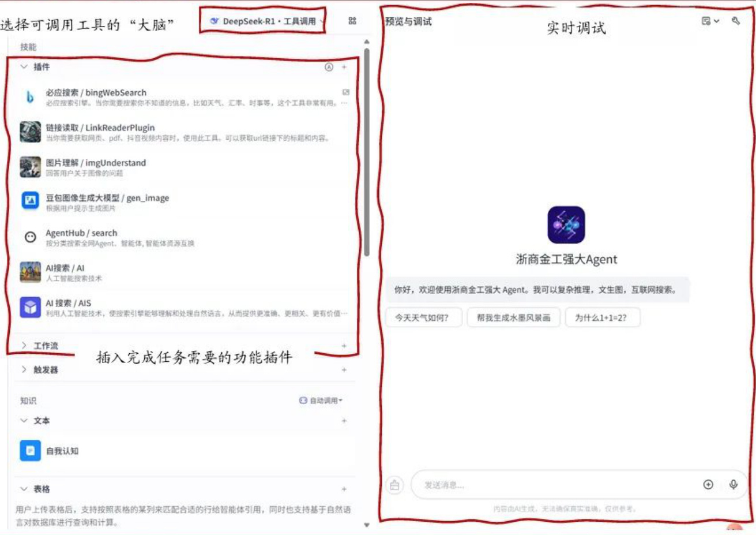Viewport: 756px width, 535px height.
Task: Click the debug tool icon at top right
Action: 735,21
